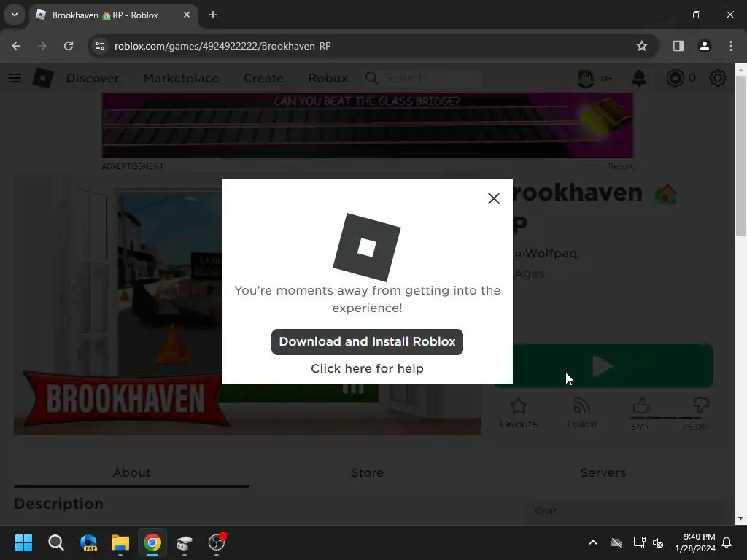The image size is (747, 560).
Task: Open the @Wolfpaq creator profile
Action: click(x=546, y=253)
